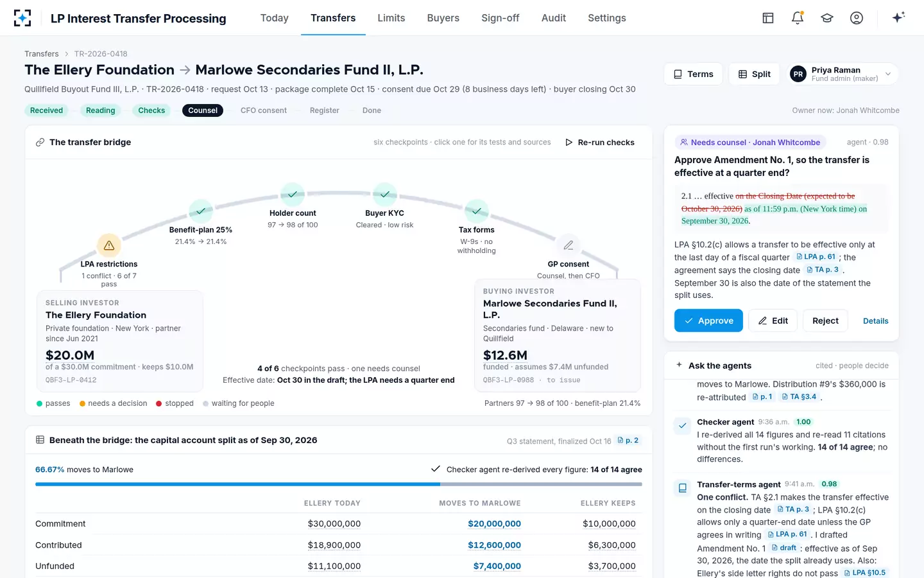
Task: Click the Ask the agents sparkle icon
Action: click(x=679, y=365)
